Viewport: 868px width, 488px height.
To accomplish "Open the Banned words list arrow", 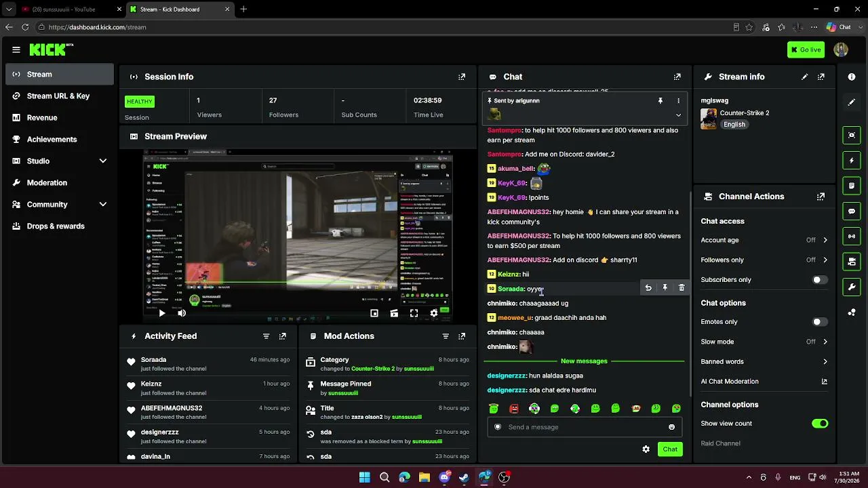I will [825, 362].
